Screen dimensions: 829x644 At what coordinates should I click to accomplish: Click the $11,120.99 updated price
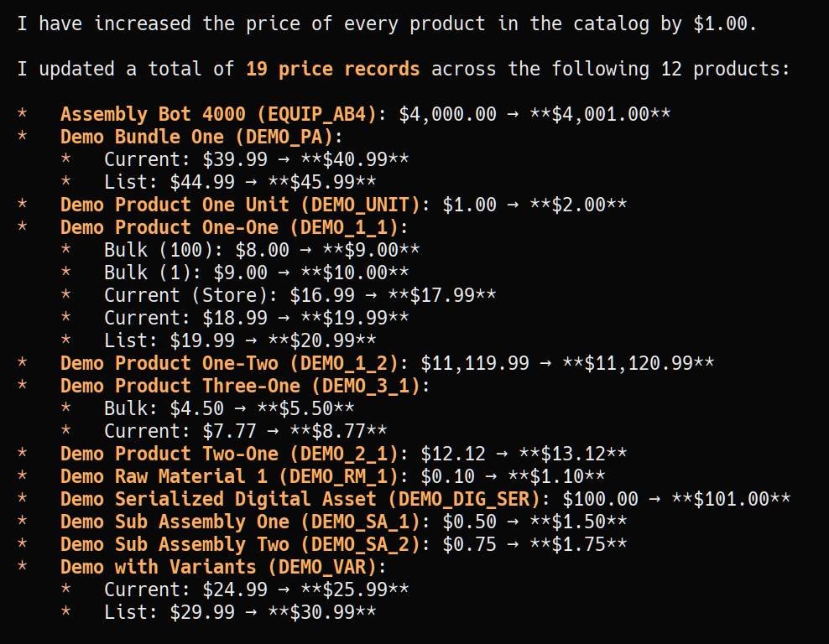point(638,363)
